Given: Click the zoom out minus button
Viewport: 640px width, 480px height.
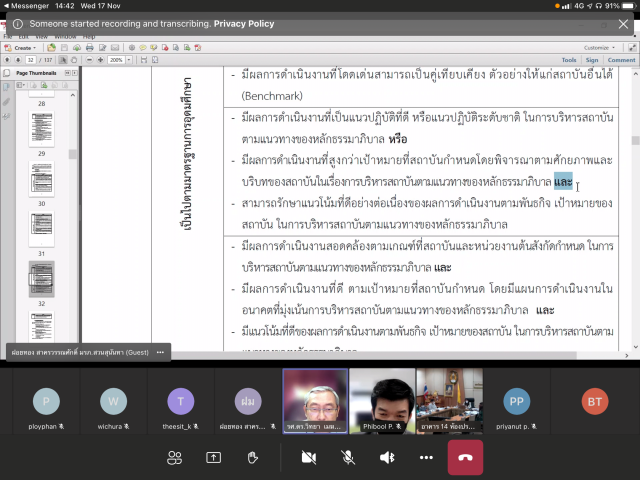Looking at the screenshot, I should click(87, 60).
